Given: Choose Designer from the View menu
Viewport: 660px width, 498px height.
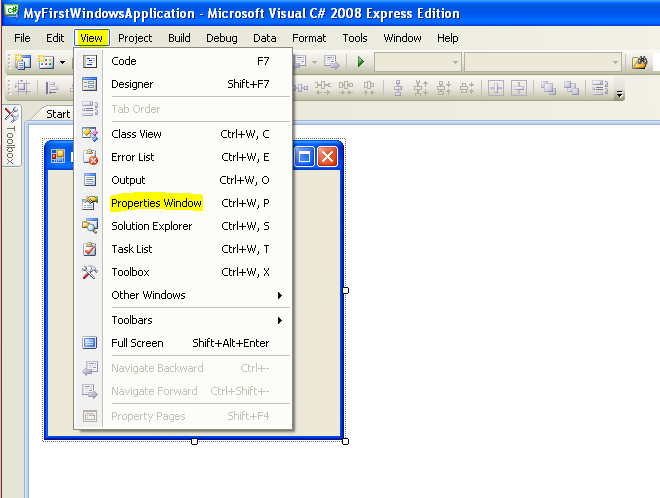Looking at the screenshot, I should click(183, 84).
